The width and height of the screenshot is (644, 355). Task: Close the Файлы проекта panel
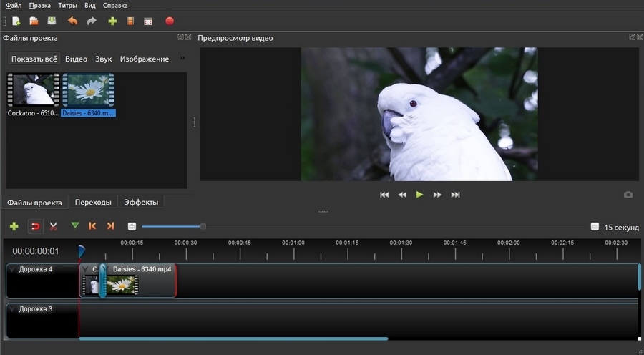pyautogui.click(x=188, y=37)
